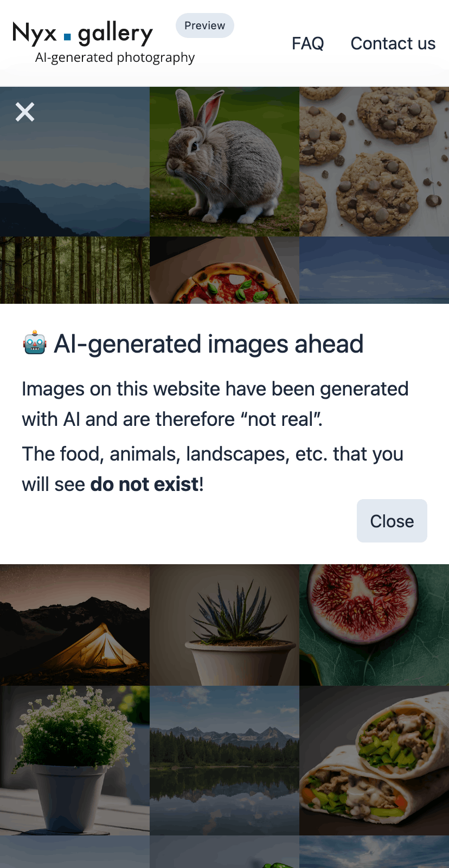Screen dimensions: 449x868
Task: Click the robot emoji icon in dialog
Action: [34, 343]
